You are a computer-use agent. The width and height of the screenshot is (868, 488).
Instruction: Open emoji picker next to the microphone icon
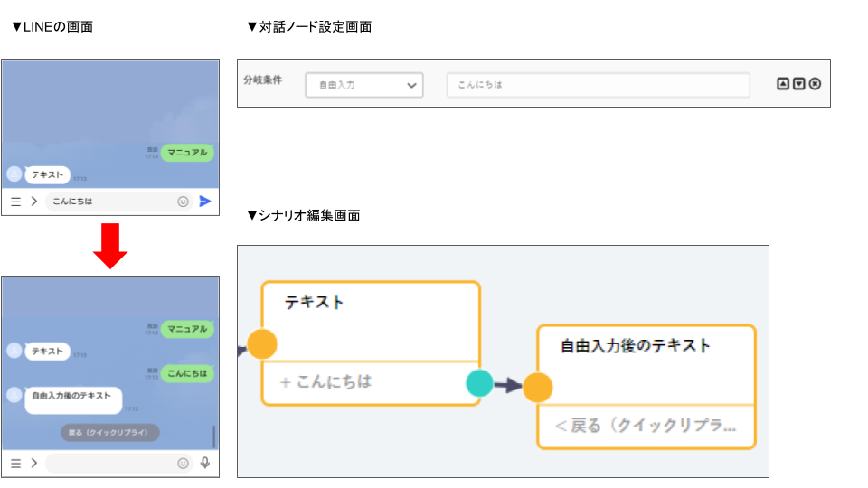(184, 463)
